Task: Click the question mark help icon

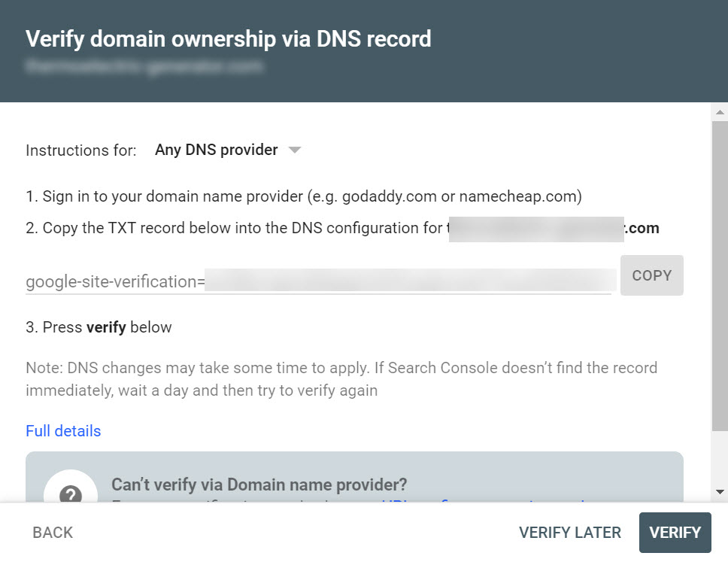Action: (71, 494)
